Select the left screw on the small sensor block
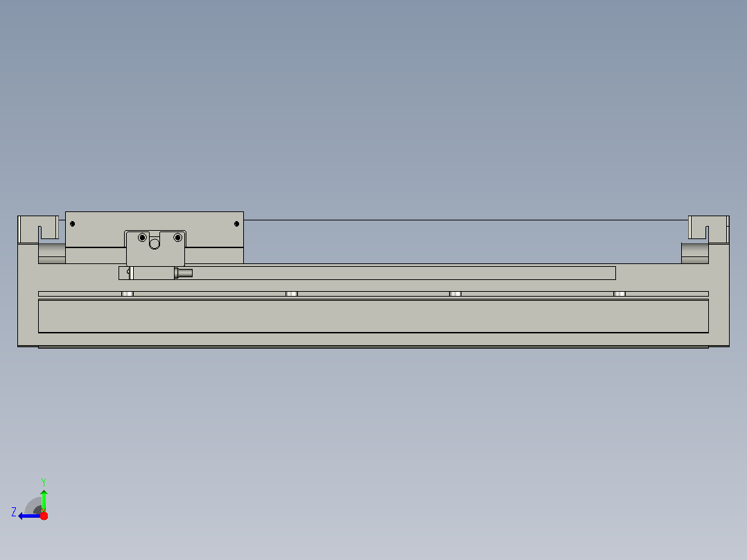Viewport: 747px width, 560px height. [x=142, y=237]
